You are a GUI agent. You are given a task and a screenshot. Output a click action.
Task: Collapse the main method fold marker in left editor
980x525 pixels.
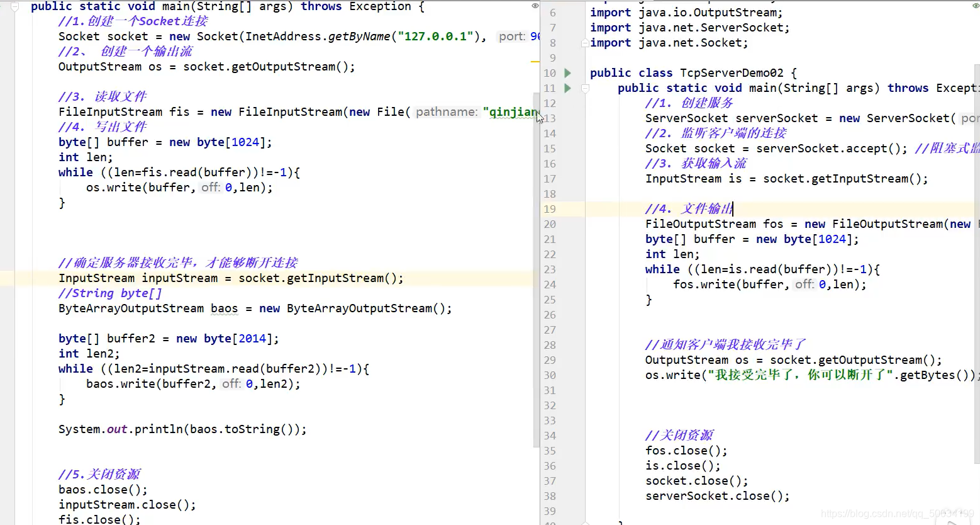16,7
